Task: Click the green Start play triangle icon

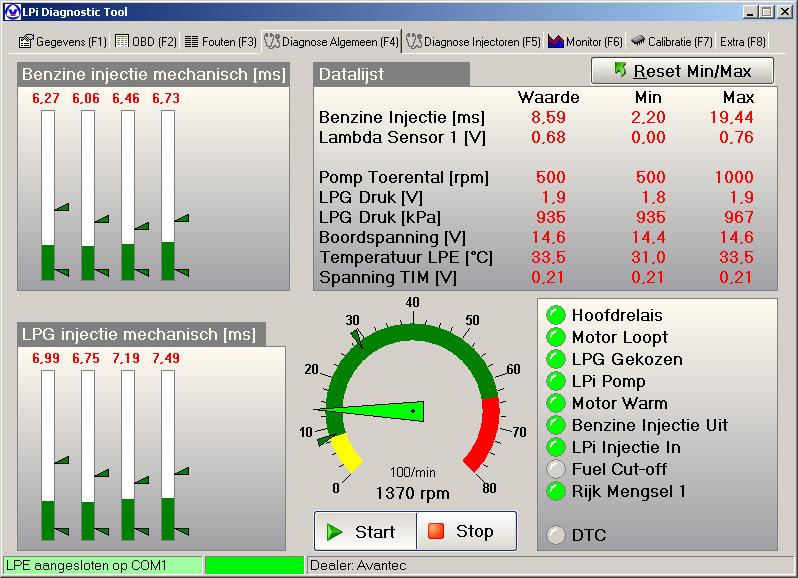Action: click(334, 532)
